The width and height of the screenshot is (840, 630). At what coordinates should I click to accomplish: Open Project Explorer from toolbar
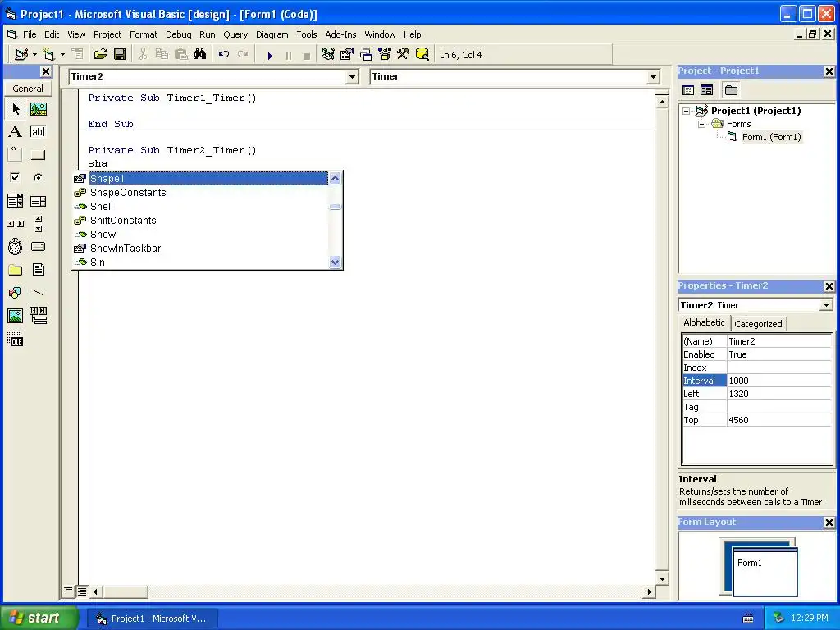point(328,55)
